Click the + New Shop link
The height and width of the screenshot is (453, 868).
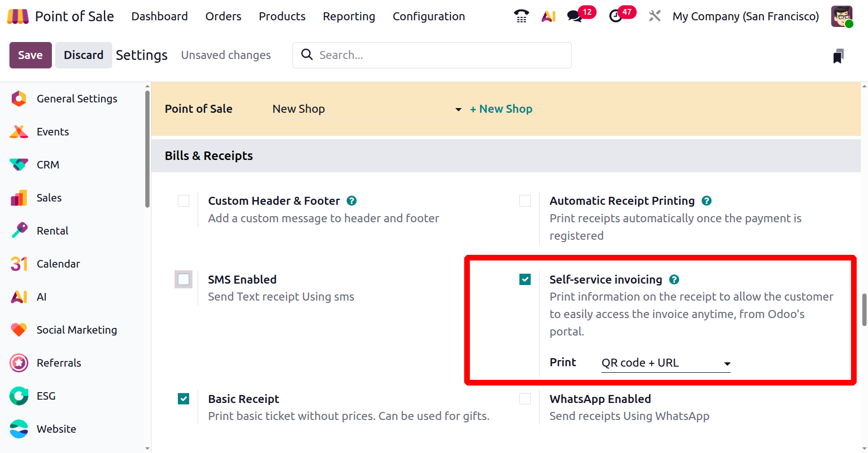501,109
